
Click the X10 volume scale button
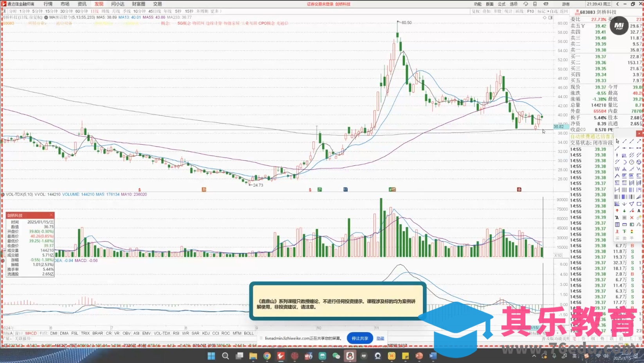coord(558,255)
